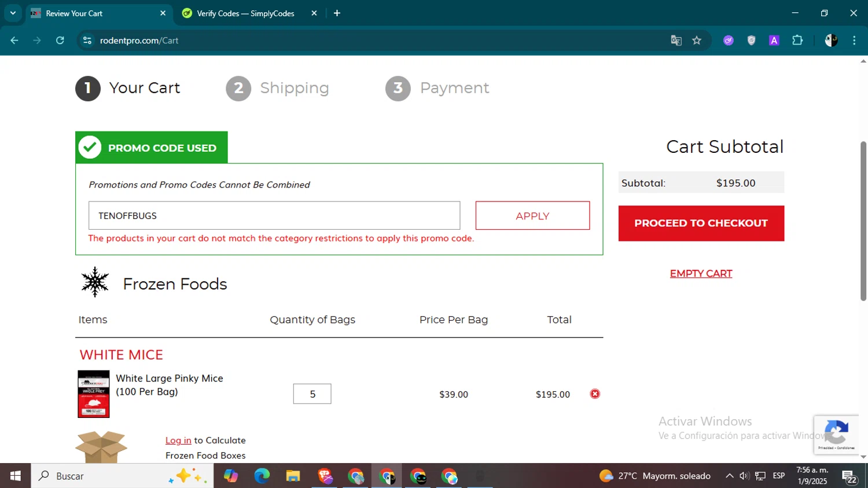Viewport: 868px width, 488px height.
Task: Open the Extensions puzzle menu
Action: pos(797,41)
